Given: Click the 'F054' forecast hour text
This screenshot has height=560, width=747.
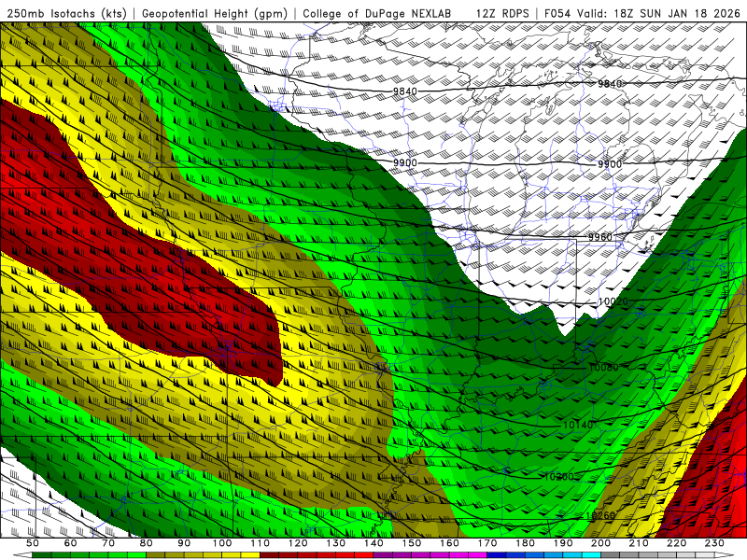Looking at the screenshot, I should (557, 13).
